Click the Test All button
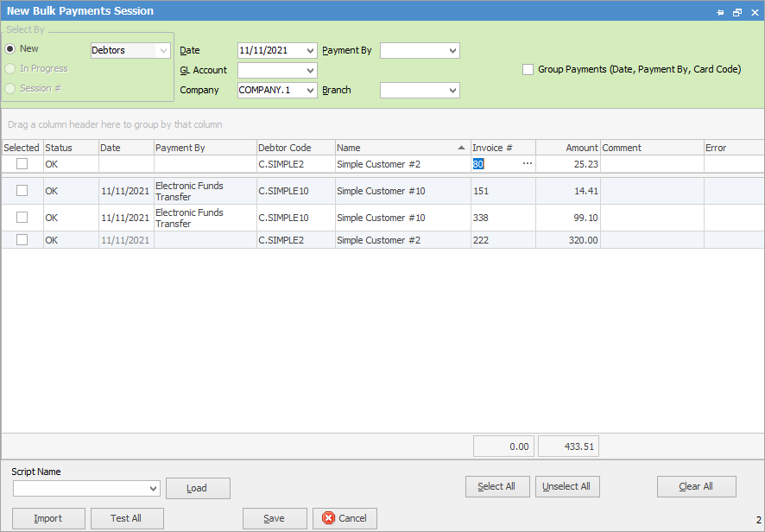 126,518
